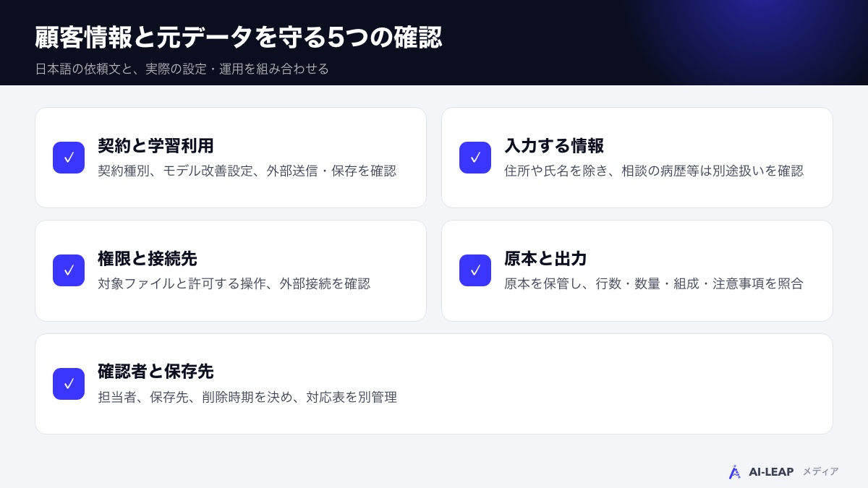This screenshot has height=488, width=868.
Task: Click the AI-LEAP brand name text
Action: [771, 472]
